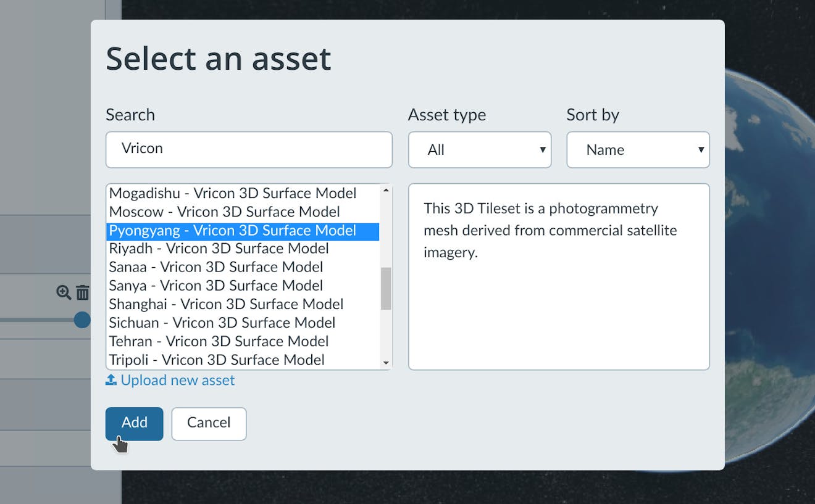Click the asset list scrollbar thumb

386,288
